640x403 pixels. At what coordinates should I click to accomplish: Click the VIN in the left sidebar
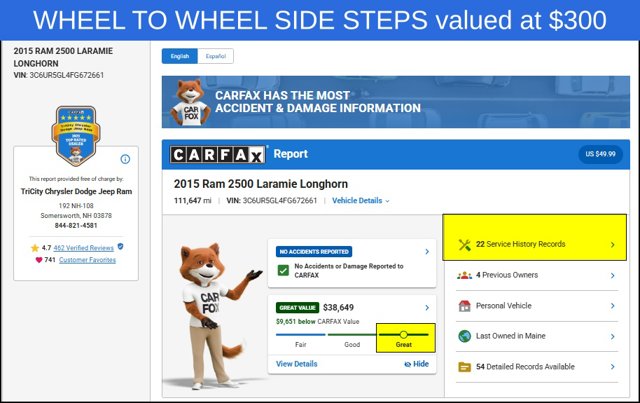pyautogui.click(x=59, y=75)
